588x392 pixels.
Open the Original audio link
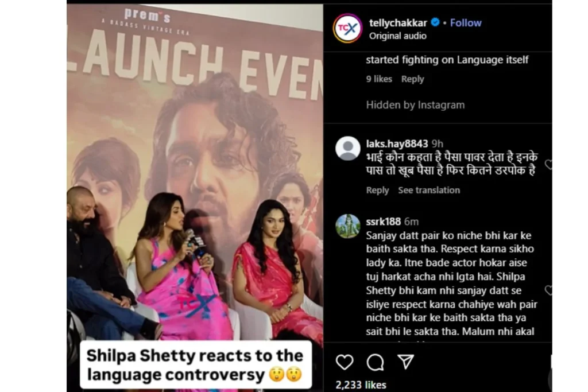pyautogui.click(x=397, y=36)
